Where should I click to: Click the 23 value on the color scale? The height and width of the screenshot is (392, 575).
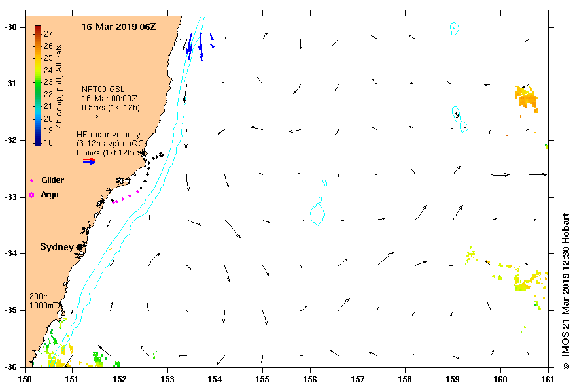48,82
